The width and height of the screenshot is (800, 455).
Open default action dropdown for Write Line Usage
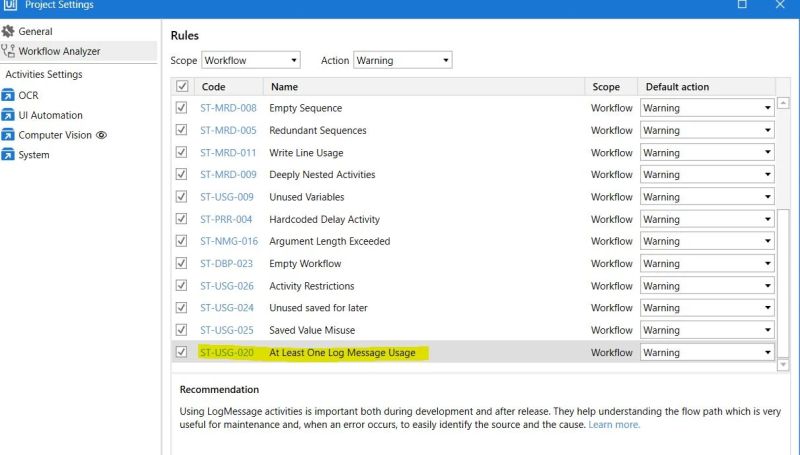[707, 153]
